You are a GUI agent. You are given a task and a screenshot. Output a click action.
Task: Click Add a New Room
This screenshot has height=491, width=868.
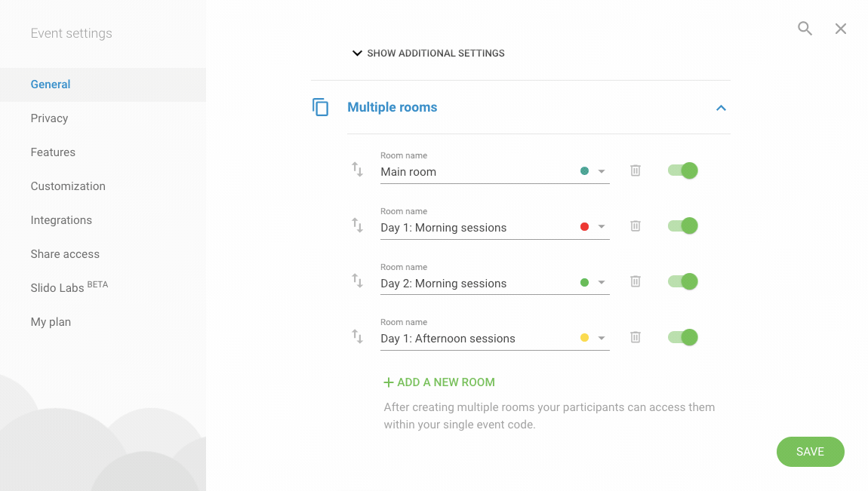click(x=439, y=382)
